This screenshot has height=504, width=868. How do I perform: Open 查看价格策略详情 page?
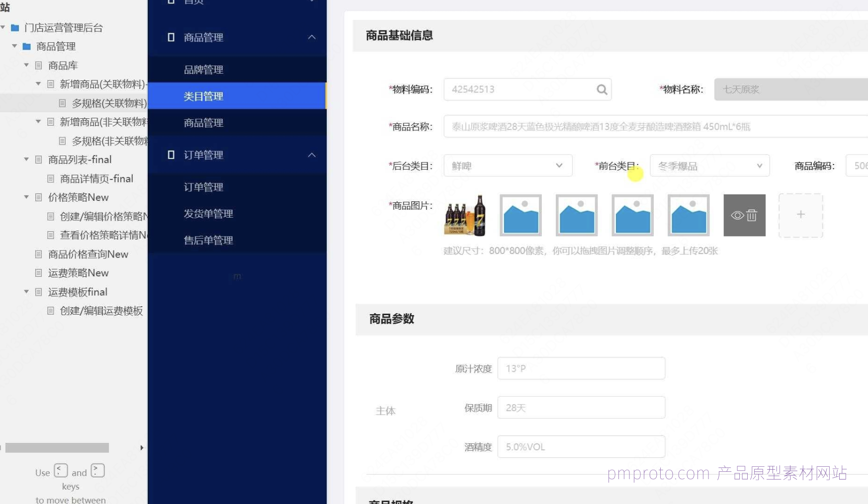coord(103,235)
